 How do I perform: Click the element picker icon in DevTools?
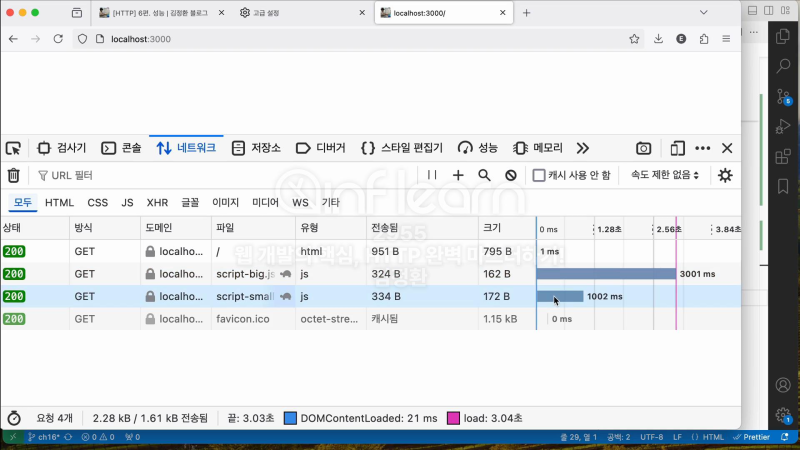coord(13,148)
